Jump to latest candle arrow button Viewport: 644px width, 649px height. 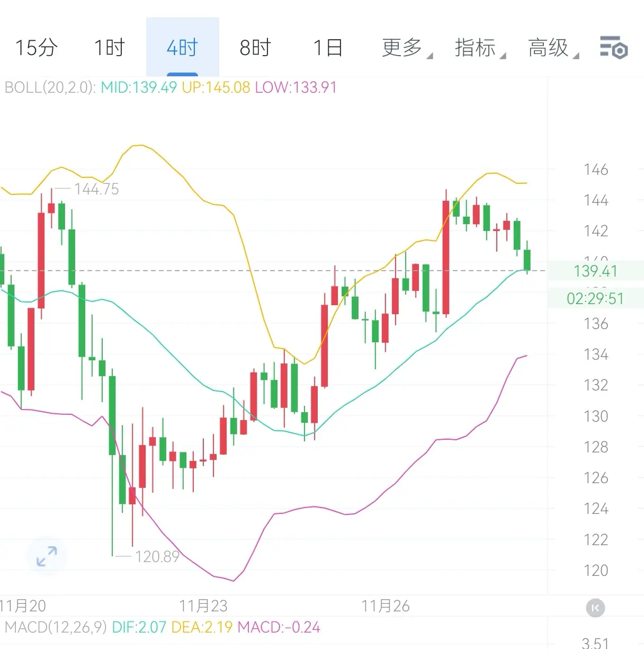(595, 608)
